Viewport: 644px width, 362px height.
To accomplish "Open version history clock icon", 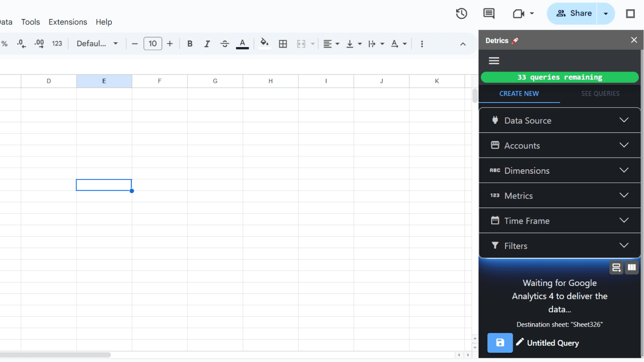I will click(x=461, y=14).
